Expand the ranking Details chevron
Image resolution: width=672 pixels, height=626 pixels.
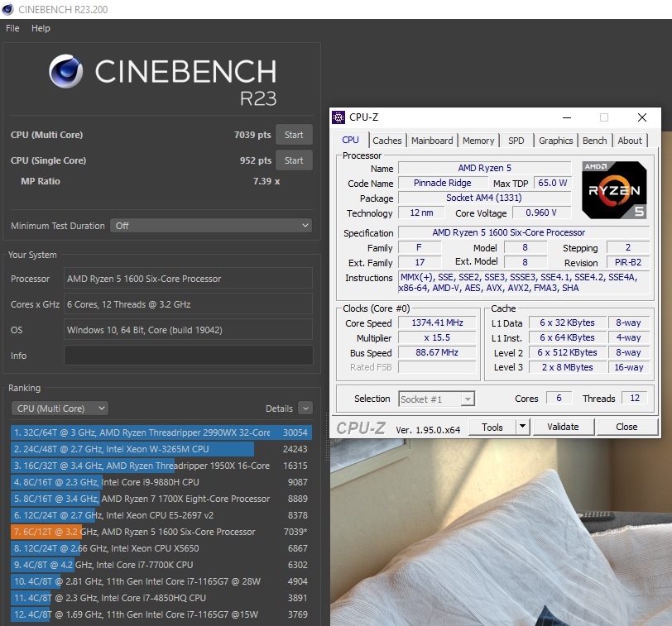tap(305, 409)
